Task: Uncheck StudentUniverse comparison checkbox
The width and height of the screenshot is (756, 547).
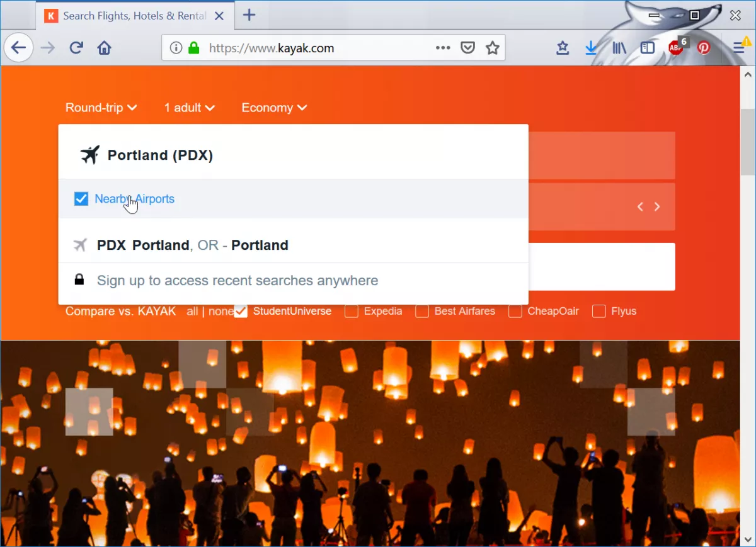Action: (241, 311)
